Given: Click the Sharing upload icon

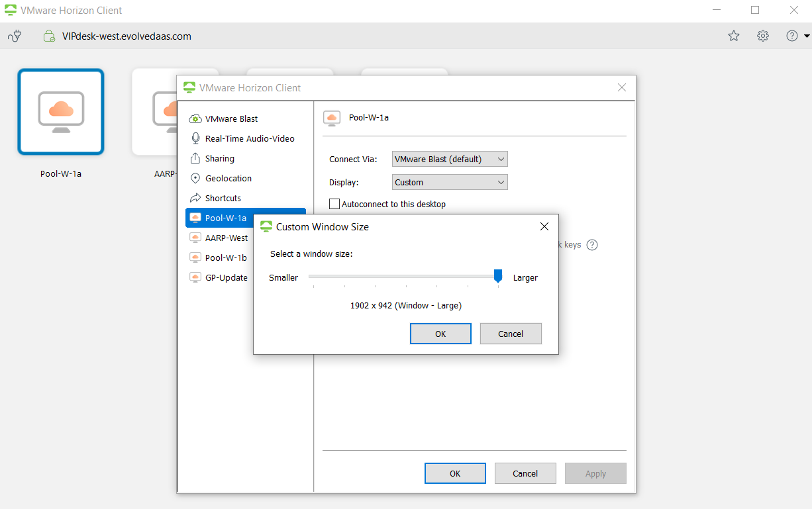Looking at the screenshot, I should point(195,158).
